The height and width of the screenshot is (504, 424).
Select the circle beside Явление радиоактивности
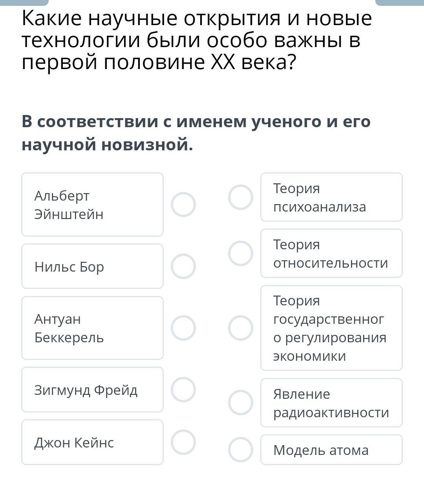coord(241,402)
